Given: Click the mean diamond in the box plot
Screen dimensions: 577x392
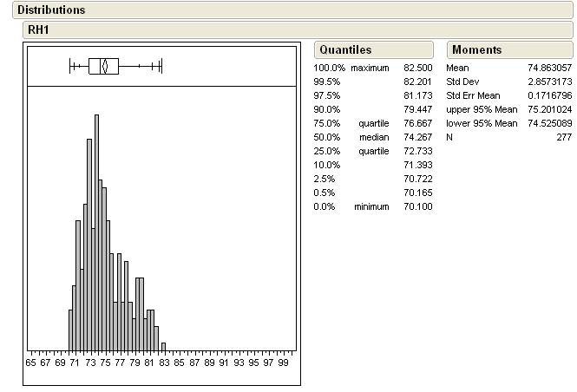Looking at the screenshot, I should tap(105, 66).
